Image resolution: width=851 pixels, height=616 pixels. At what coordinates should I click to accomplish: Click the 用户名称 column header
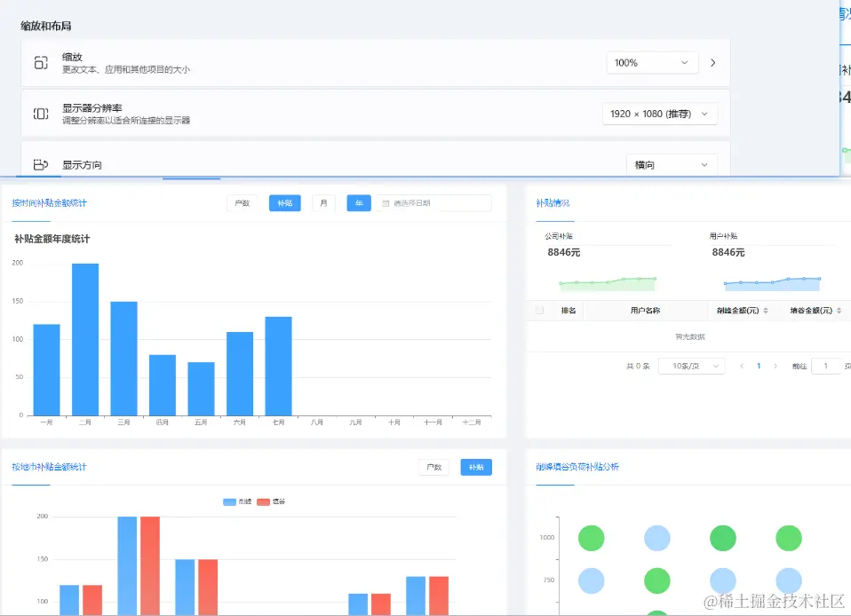coord(645,311)
